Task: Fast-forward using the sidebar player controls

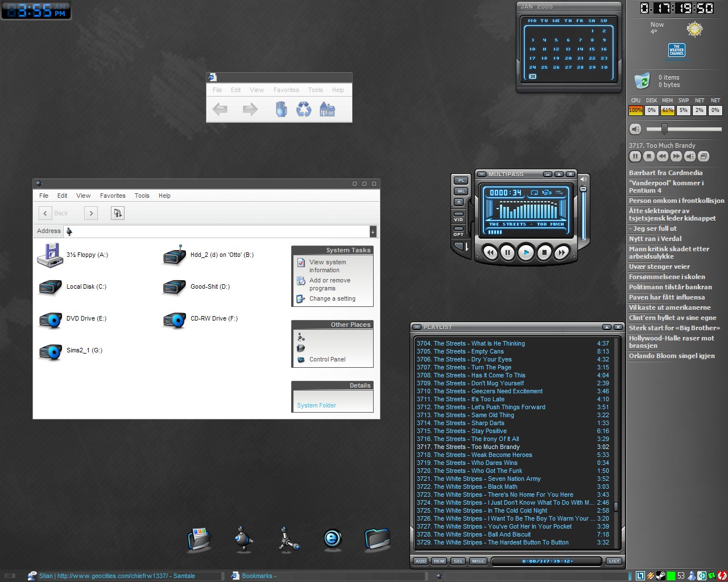Action: 676,156
